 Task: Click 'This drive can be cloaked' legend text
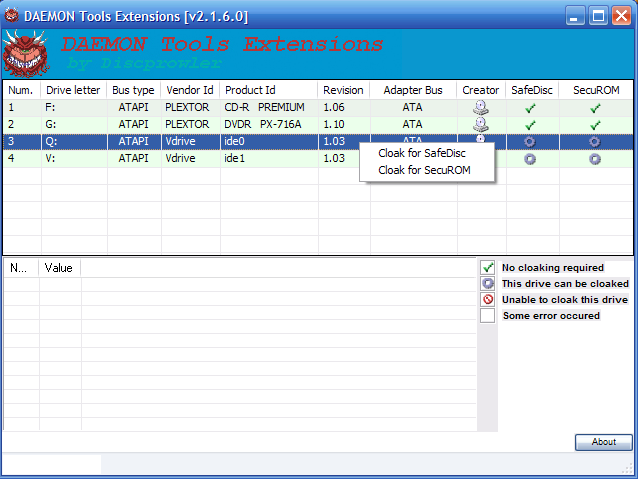(x=565, y=283)
